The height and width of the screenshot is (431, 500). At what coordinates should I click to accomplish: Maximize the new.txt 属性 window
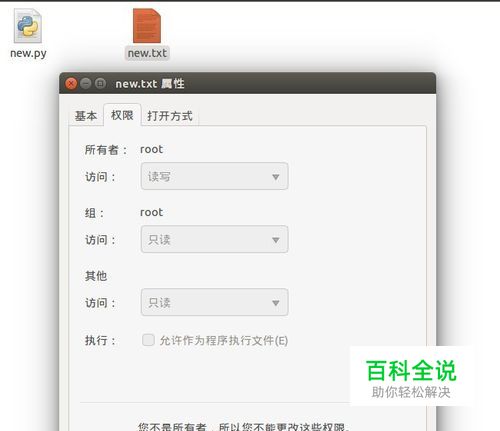coord(100,83)
